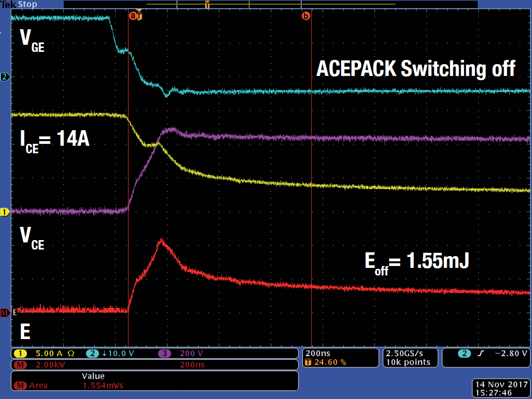The height and width of the screenshot is (399, 532).
Task: Select the red math M ground marker
Action: tap(5, 313)
